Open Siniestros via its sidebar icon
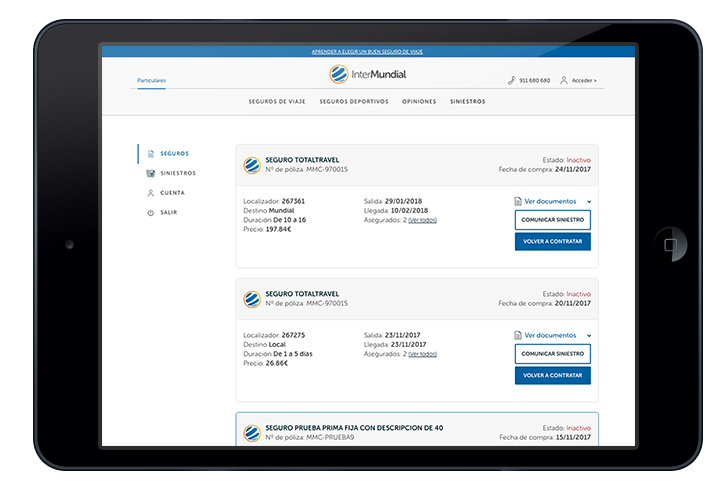This screenshot has width=723, height=490. 150,173
